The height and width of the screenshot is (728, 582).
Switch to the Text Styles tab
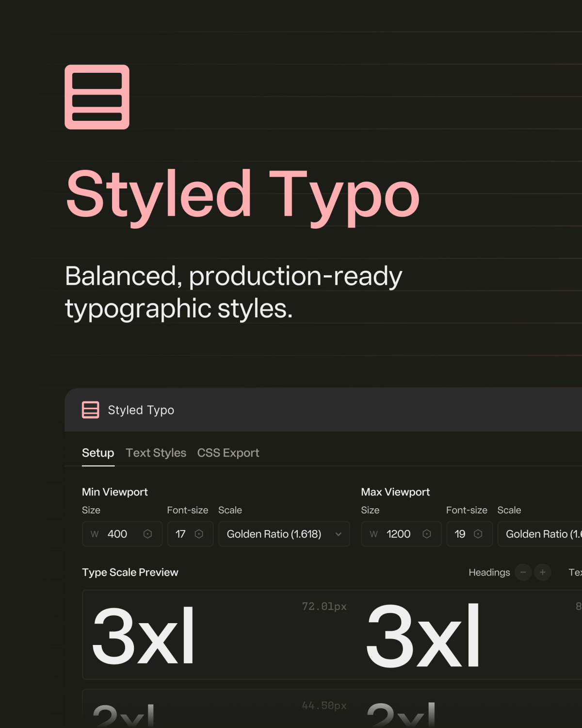click(156, 453)
